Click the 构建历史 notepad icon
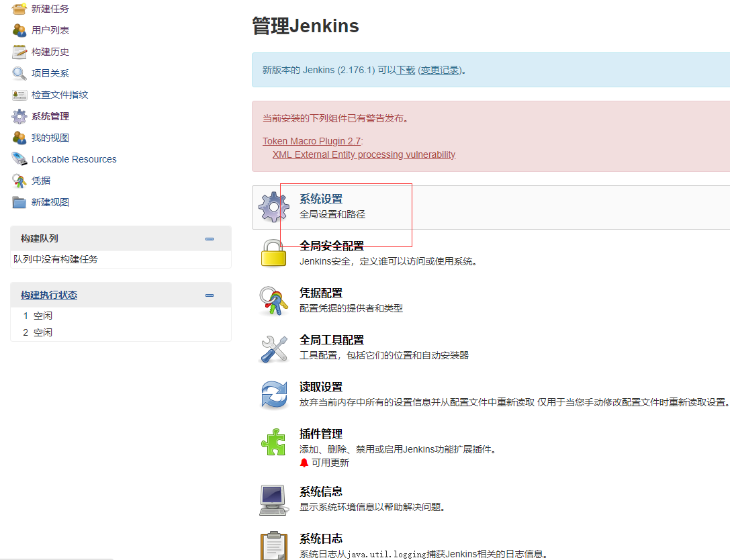Image resolution: width=730 pixels, height=560 pixels. 19,52
